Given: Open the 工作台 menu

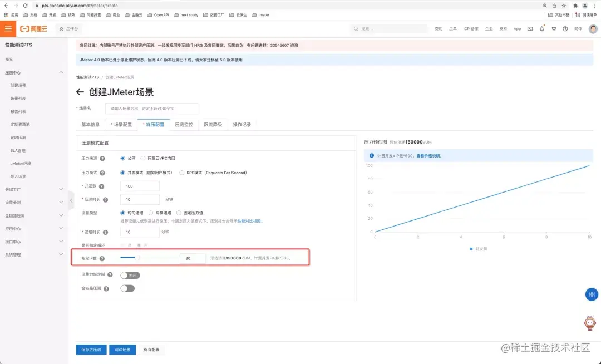Looking at the screenshot, I should [x=68, y=29].
